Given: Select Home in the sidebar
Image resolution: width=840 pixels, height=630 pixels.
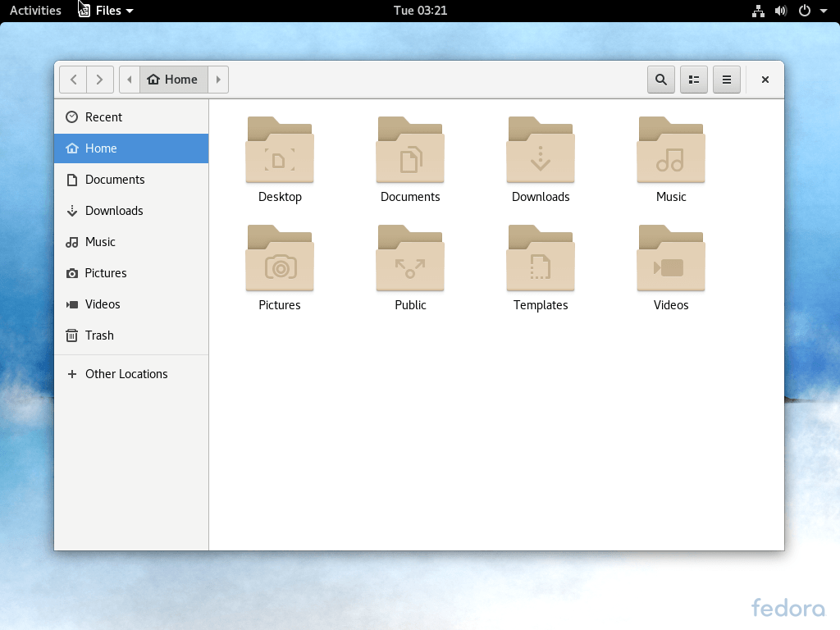Looking at the screenshot, I should (x=131, y=148).
